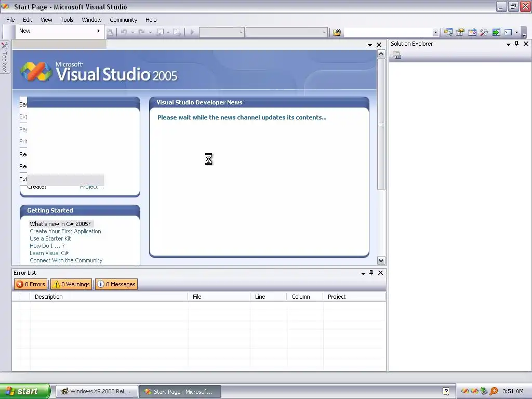Viewport: 532px width, 399px height.
Task: Open the Object Browser toolbar icon
Action: tap(472, 32)
